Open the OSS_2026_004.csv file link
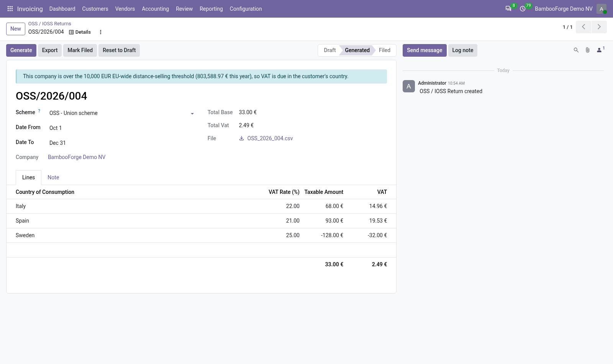 pos(270,138)
